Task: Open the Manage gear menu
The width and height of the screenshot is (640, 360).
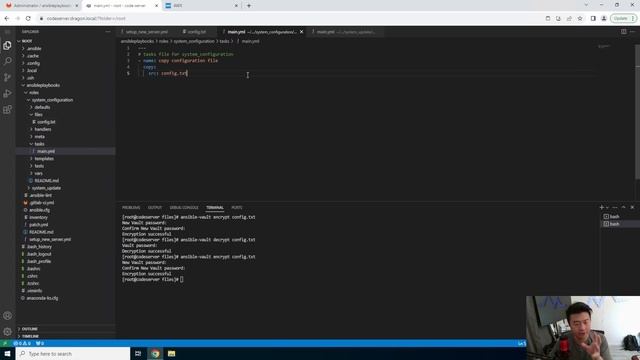Action: (7, 331)
